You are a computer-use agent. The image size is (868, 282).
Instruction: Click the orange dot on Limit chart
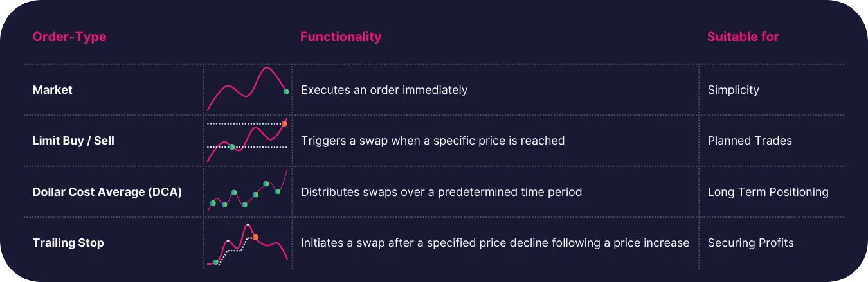(x=284, y=123)
